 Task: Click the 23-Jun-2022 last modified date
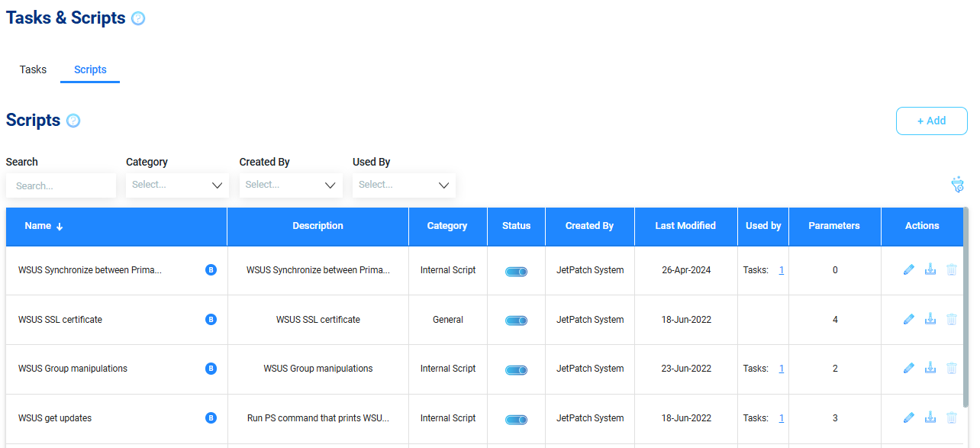pos(686,369)
